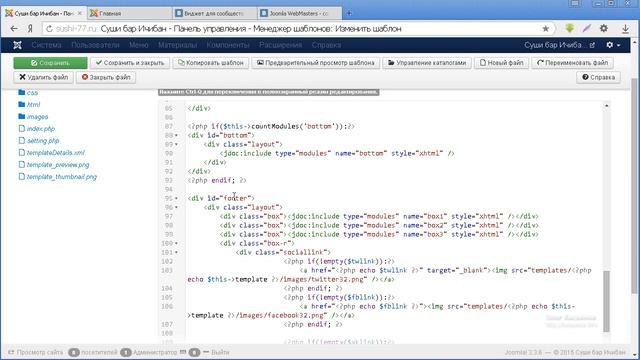This screenshot has width=640, height=360.
Task: Switch to the Главная tab
Action: [x=129, y=13]
